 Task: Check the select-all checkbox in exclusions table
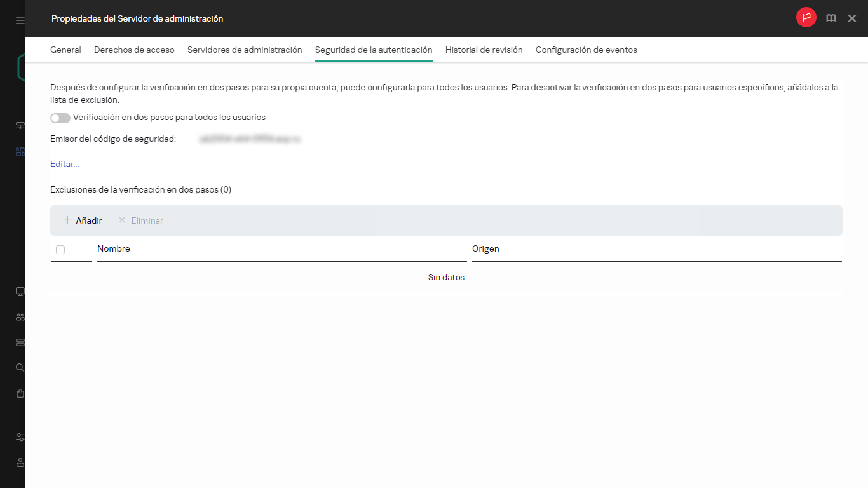60,250
